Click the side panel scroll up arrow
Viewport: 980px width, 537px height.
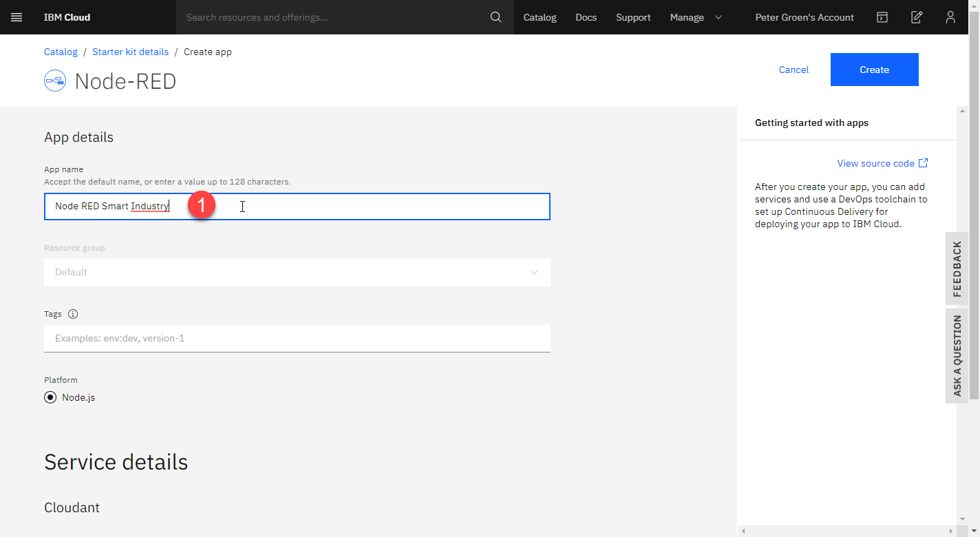pos(962,112)
